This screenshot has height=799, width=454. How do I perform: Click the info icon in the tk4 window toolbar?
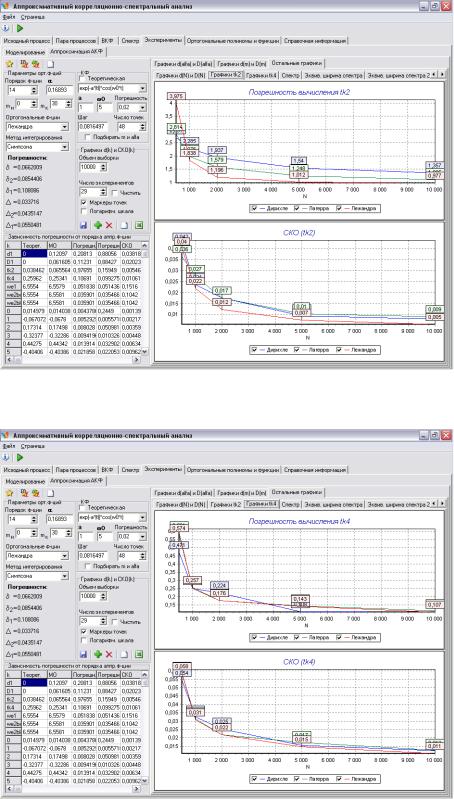pyautogui.click(x=6, y=458)
